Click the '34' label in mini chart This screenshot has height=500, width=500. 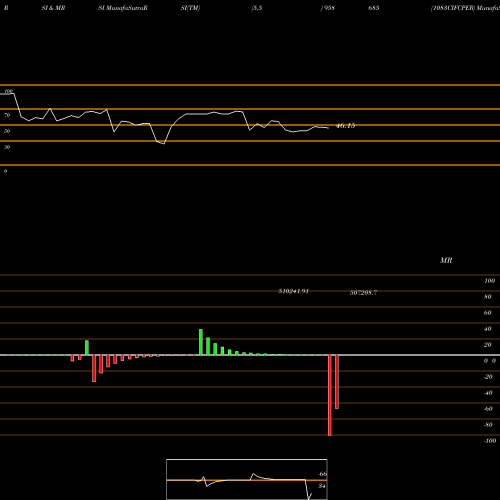tap(322, 486)
